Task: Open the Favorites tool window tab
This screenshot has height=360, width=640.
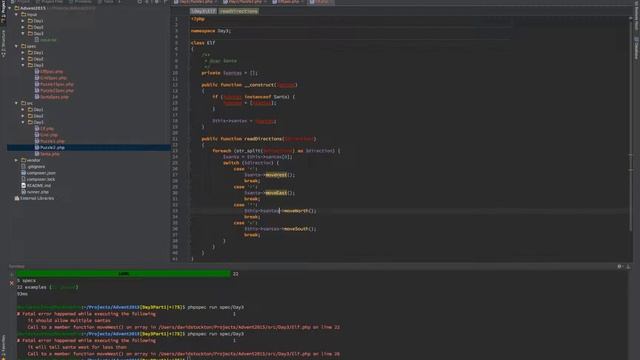Action: point(3,347)
